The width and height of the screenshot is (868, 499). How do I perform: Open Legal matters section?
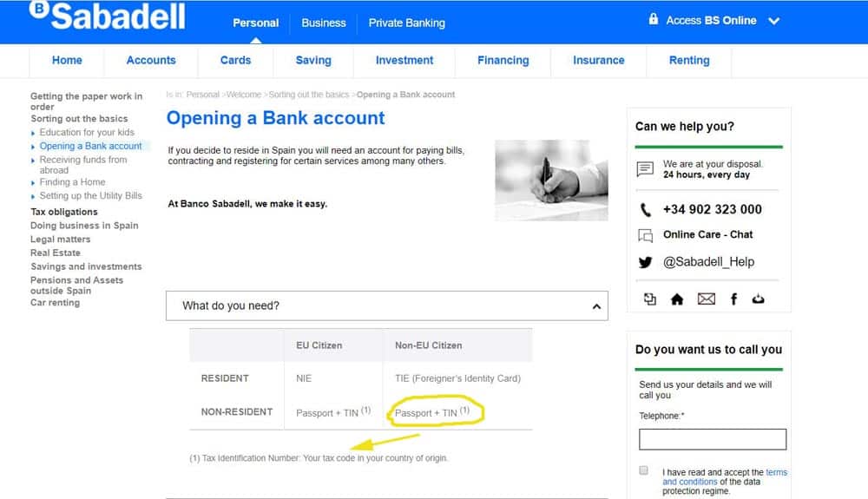(61, 240)
